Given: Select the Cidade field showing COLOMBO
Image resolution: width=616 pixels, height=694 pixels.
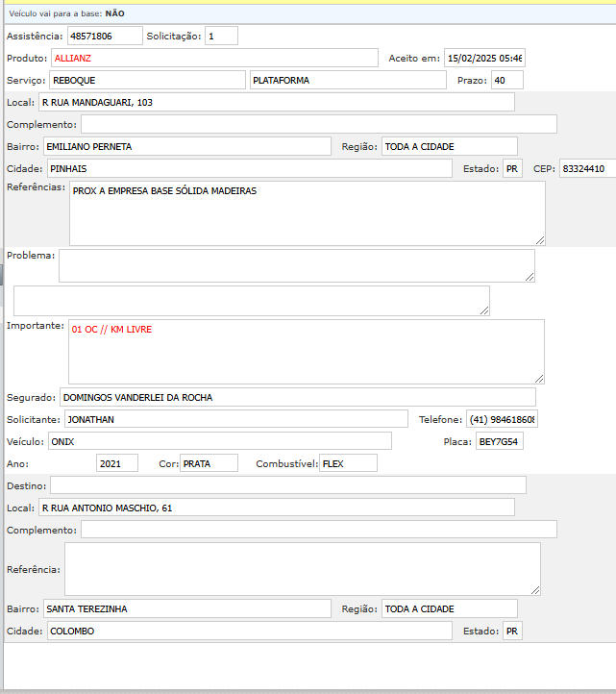Looking at the screenshot, I should 248,631.
